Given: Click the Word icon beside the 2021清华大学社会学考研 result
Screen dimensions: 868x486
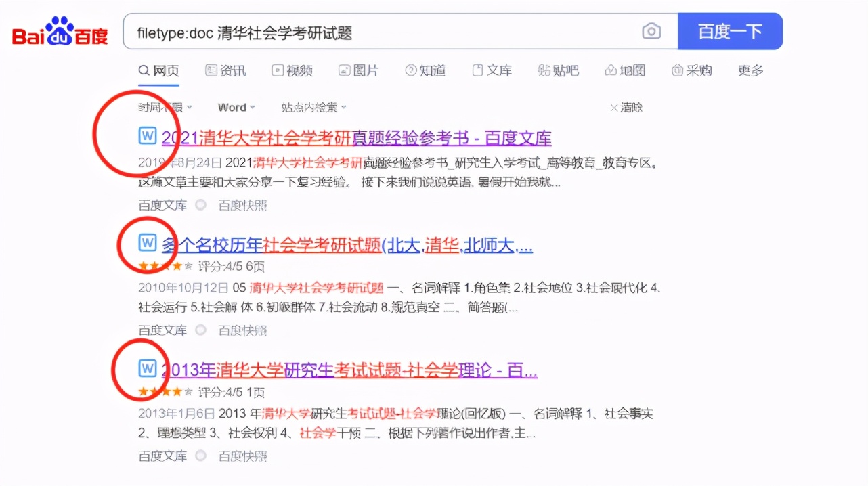Looking at the screenshot, I should [148, 136].
